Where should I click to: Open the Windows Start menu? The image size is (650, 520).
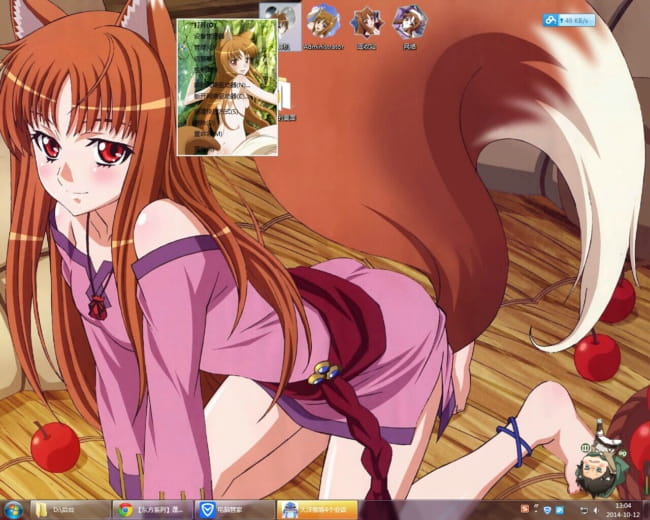click(13, 509)
